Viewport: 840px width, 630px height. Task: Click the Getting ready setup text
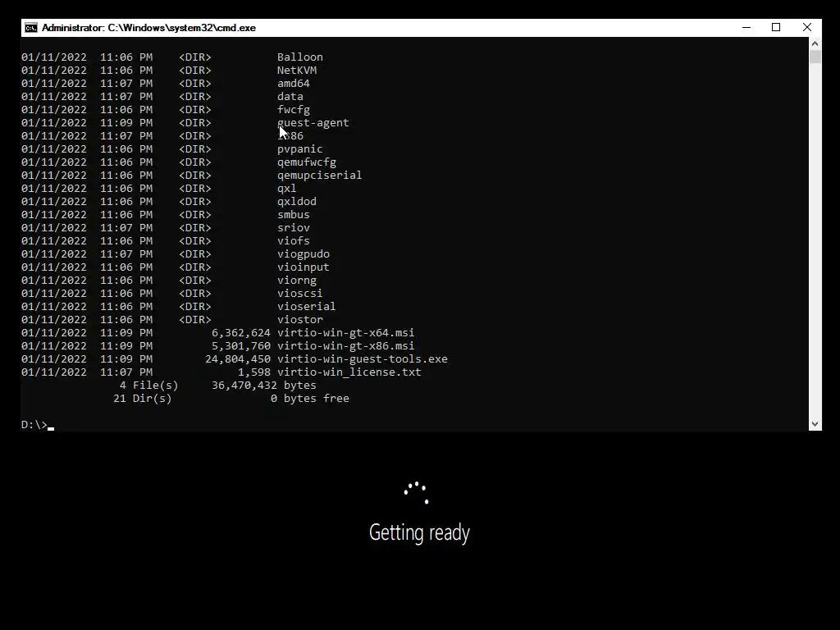pyautogui.click(x=419, y=532)
